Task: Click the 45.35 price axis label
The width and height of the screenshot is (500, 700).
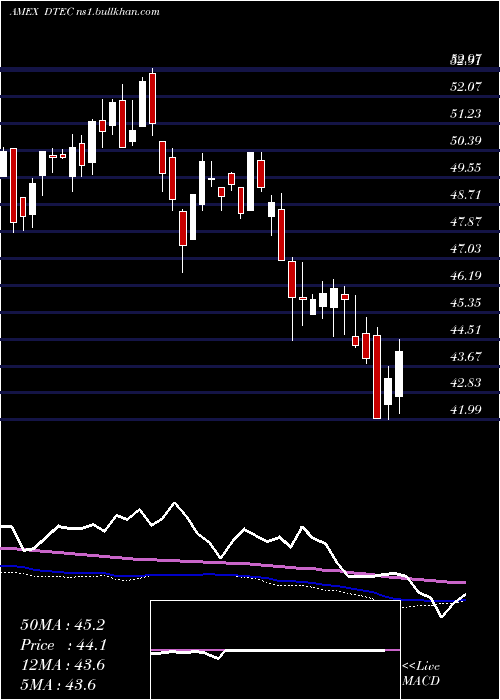Action: [466, 303]
